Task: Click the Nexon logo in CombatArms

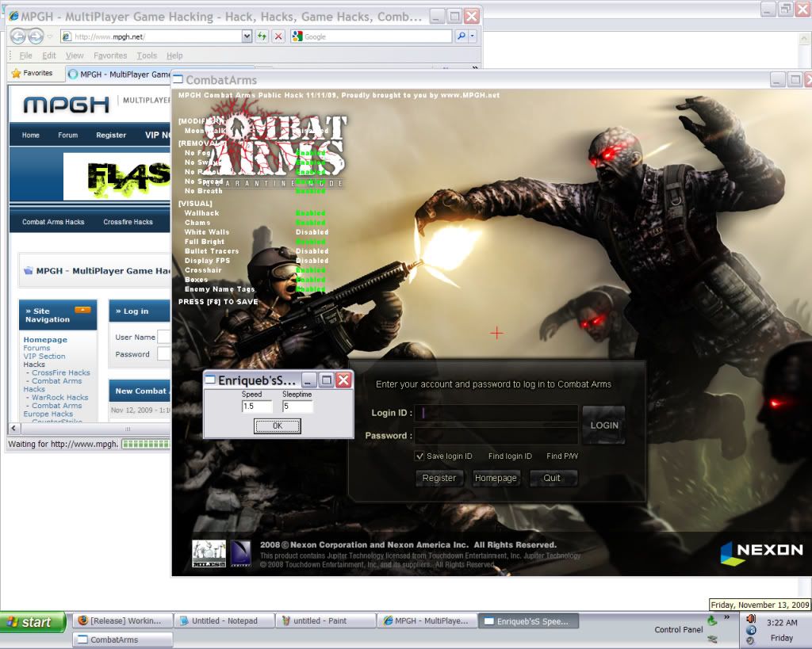Action: tap(761, 552)
